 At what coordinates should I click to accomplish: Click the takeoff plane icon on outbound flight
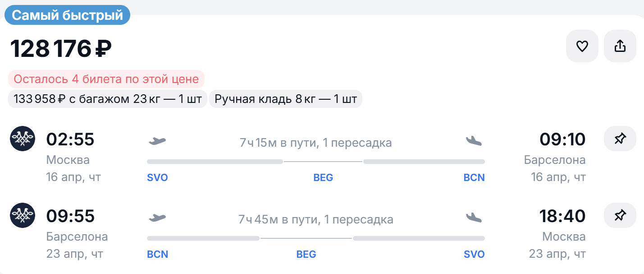(157, 141)
